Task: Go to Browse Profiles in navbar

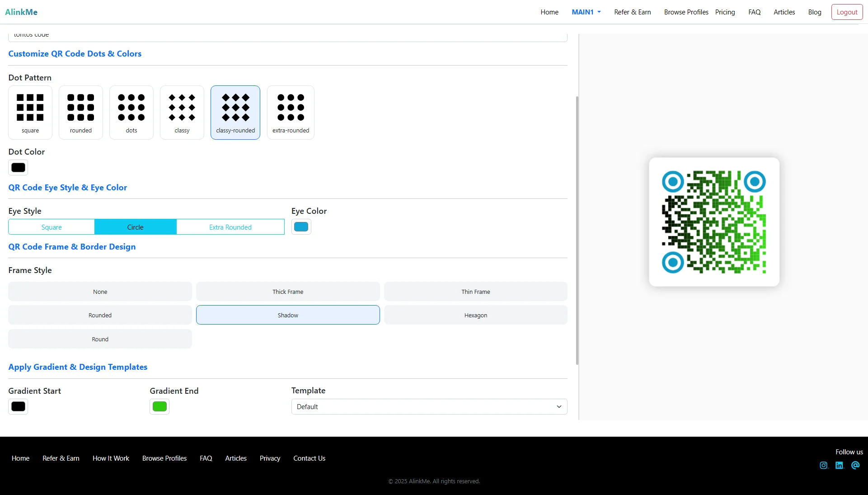Action: pos(685,12)
